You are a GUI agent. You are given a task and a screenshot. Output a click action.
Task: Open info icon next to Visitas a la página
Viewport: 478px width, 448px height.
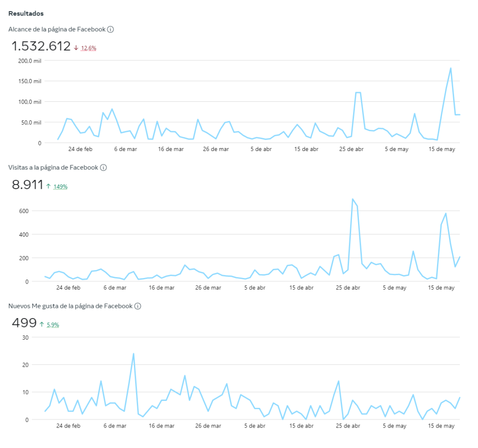click(104, 168)
